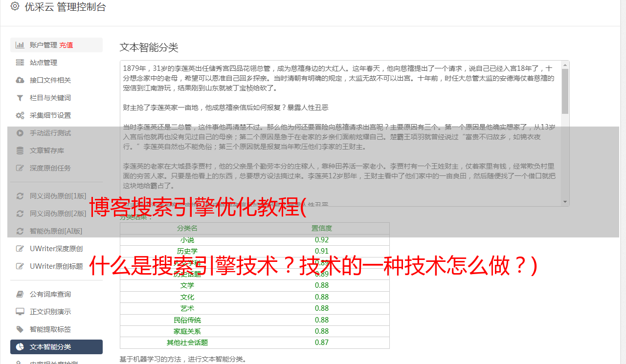Viewport: 626px width, 364px height.
Task: Click the 历史学 category cell
Action: (x=187, y=251)
